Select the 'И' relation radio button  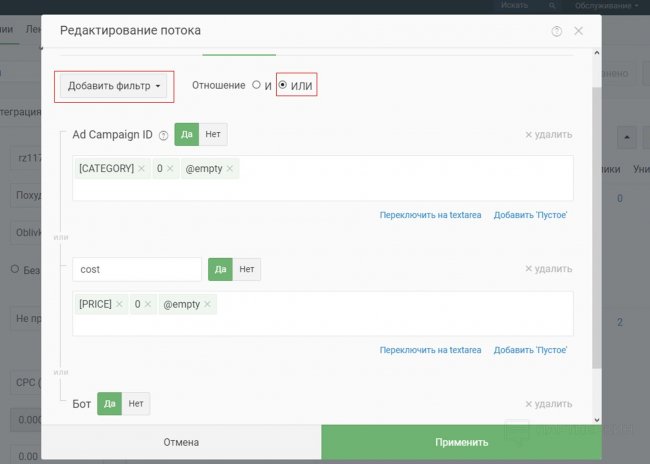click(x=257, y=86)
